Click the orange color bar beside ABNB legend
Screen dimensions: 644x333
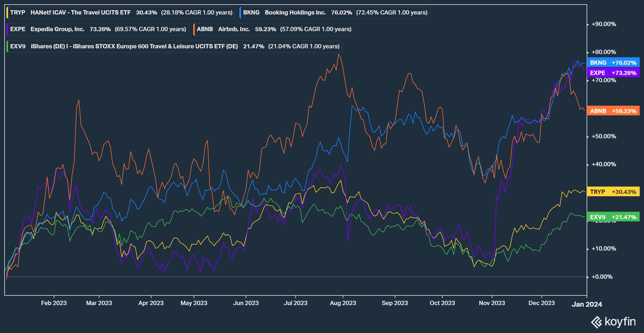pyautogui.click(x=194, y=29)
